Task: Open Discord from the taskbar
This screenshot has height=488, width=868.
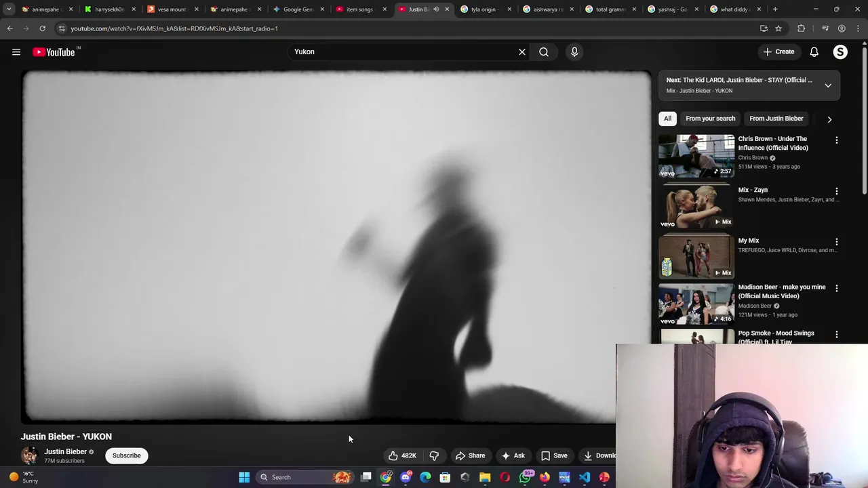Action: 406,477
